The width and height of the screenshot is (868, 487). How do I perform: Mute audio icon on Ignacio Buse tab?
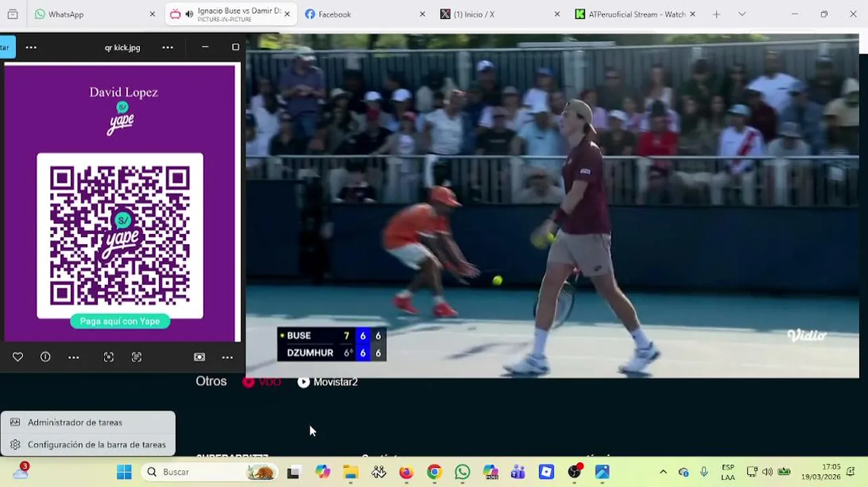(189, 14)
